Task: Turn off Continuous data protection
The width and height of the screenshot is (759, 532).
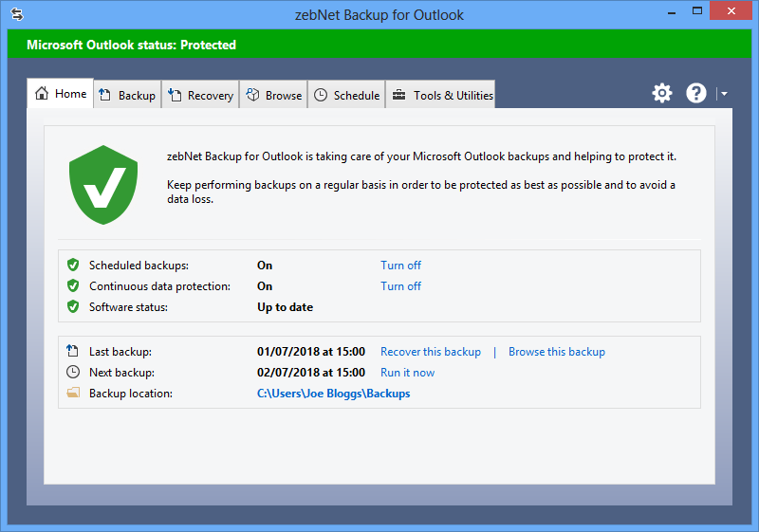Action: point(400,285)
